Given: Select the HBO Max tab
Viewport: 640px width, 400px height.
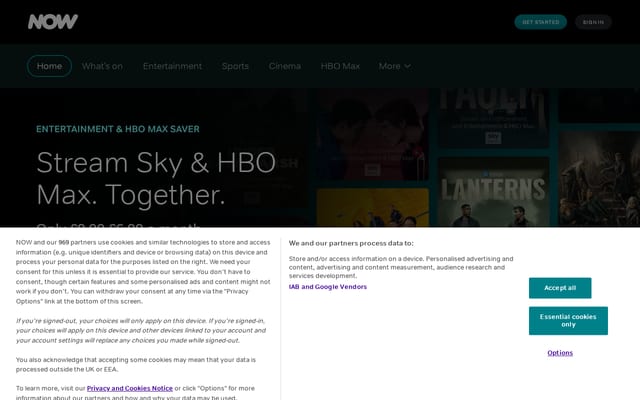Looking at the screenshot, I should (x=340, y=66).
